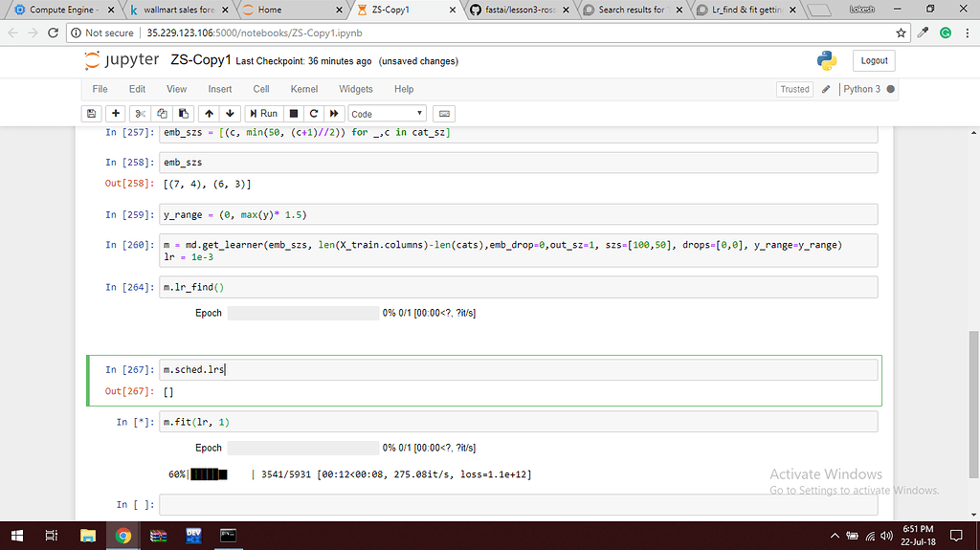Click the m.fit(lr, 1) code cell

click(517, 422)
